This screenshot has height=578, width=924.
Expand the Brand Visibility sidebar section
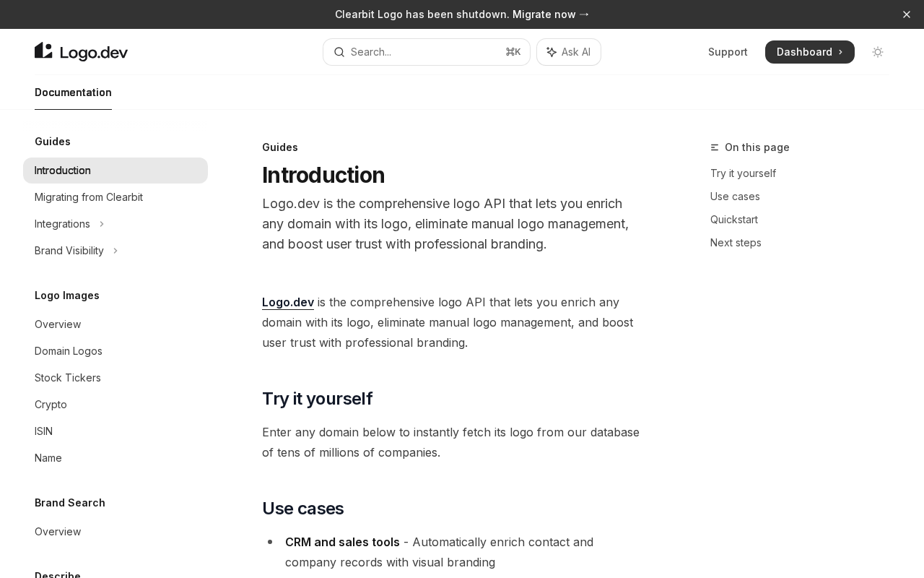[115, 251]
